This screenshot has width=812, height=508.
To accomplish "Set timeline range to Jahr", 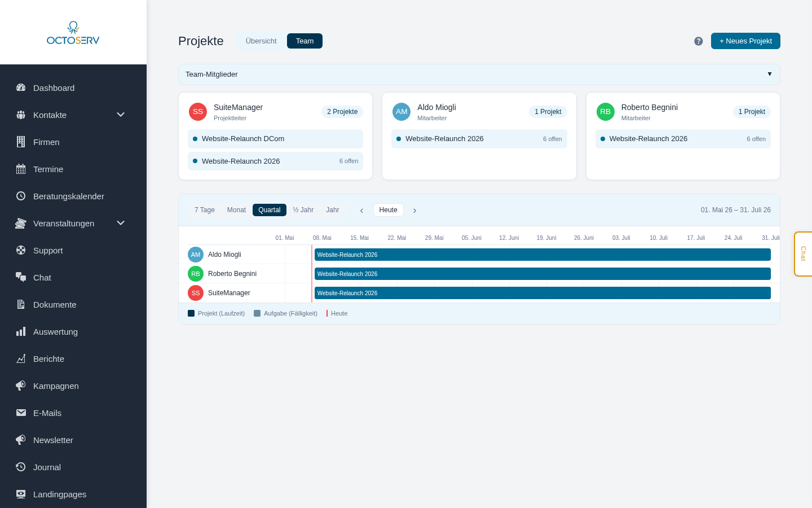I will point(333,210).
